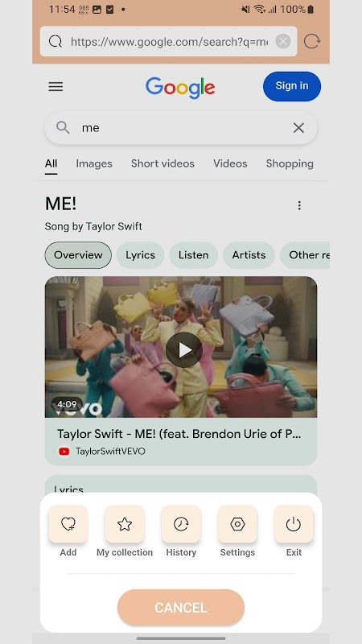
Task: Click the browser URL address field
Action: tap(169, 42)
